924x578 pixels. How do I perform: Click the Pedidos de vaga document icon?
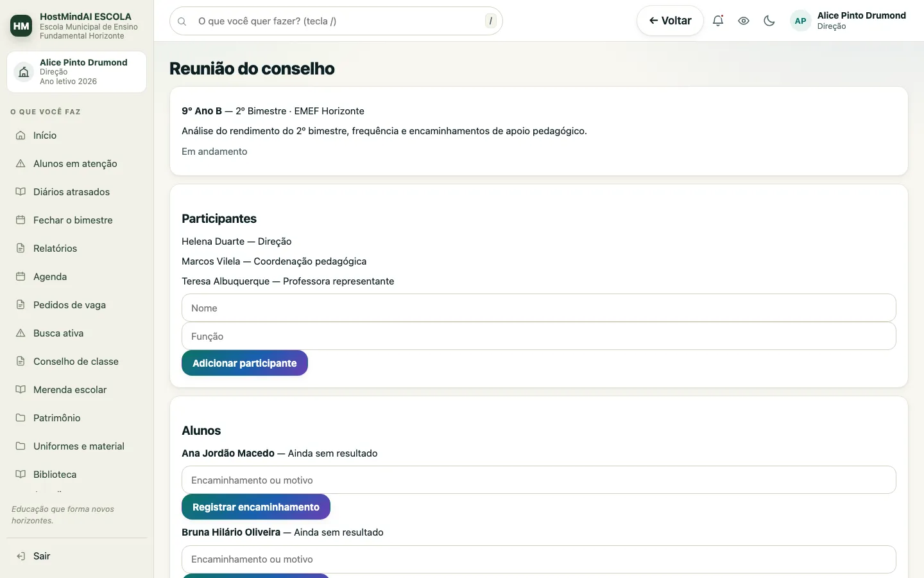point(21,305)
